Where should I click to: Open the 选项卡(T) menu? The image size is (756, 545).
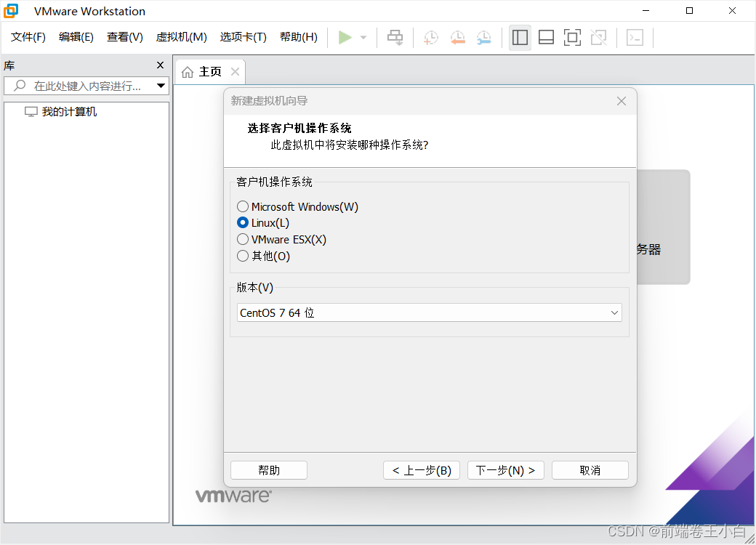pyautogui.click(x=243, y=37)
